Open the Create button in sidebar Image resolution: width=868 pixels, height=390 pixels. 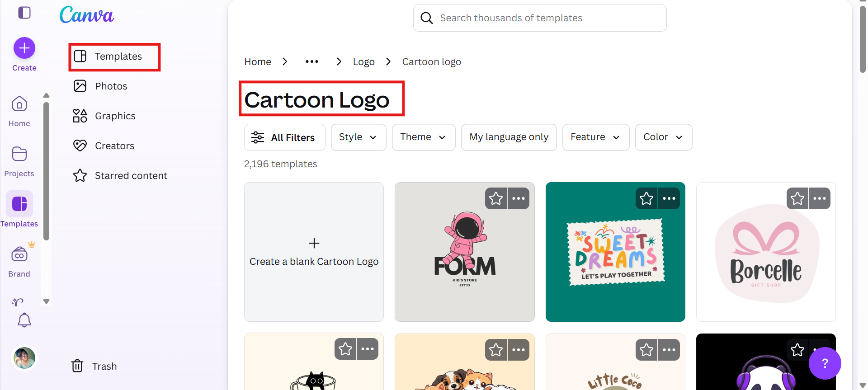(x=24, y=48)
